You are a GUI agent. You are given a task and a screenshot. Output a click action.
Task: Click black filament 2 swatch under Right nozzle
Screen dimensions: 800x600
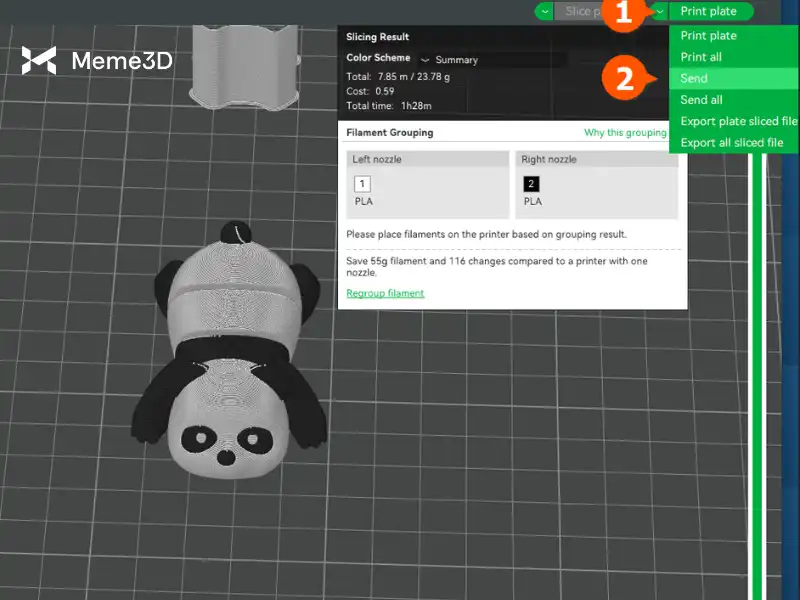pos(531,184)
